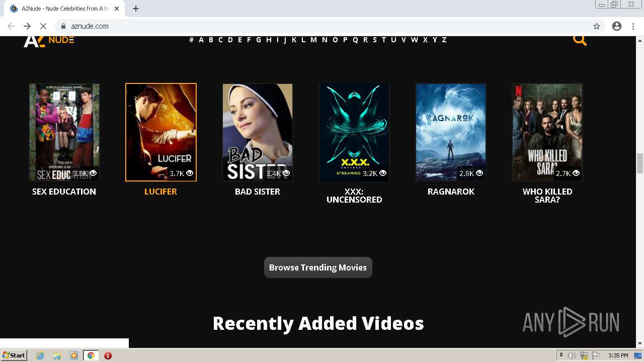
Task: Open the AZ Nude logo home link
Action: click(49, 41)
